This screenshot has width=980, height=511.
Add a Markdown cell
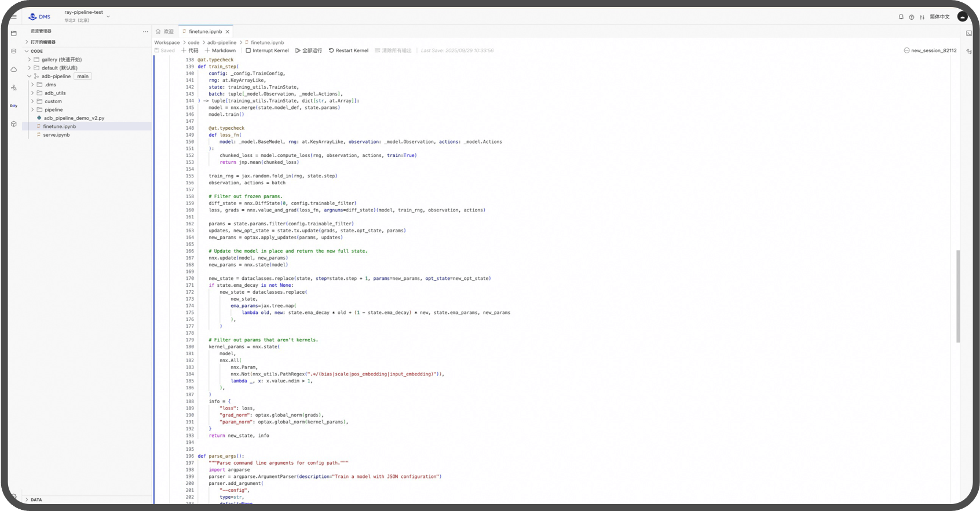click(220, 50)
